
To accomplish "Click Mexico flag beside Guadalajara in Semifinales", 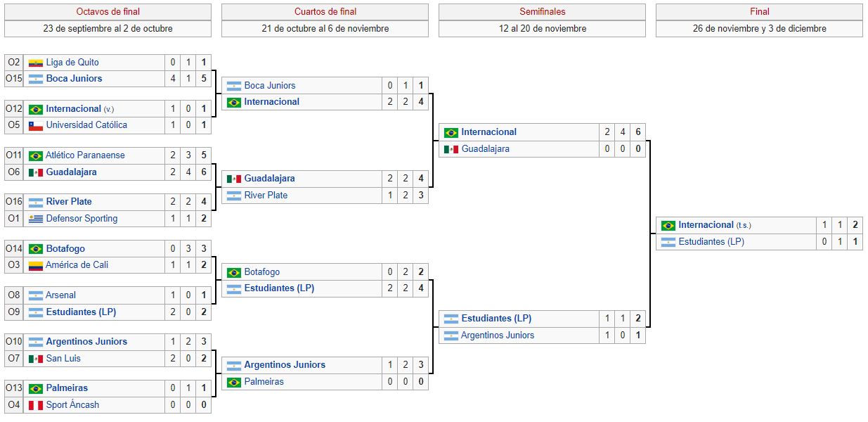I will [x=451, y=149].
